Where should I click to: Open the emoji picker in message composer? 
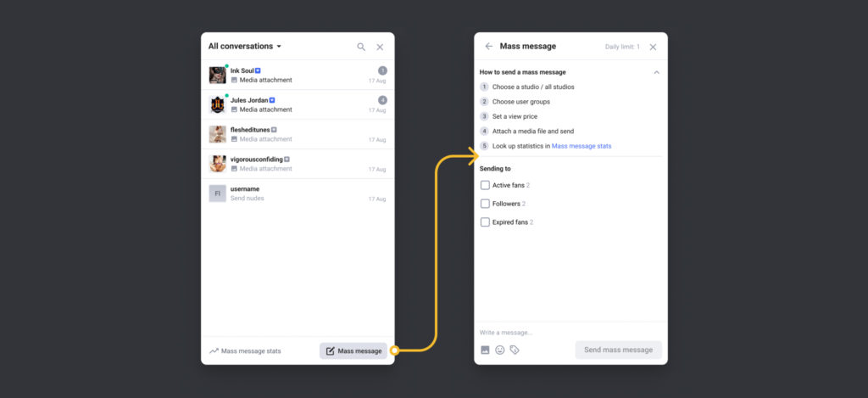click(x=500, y=350)
